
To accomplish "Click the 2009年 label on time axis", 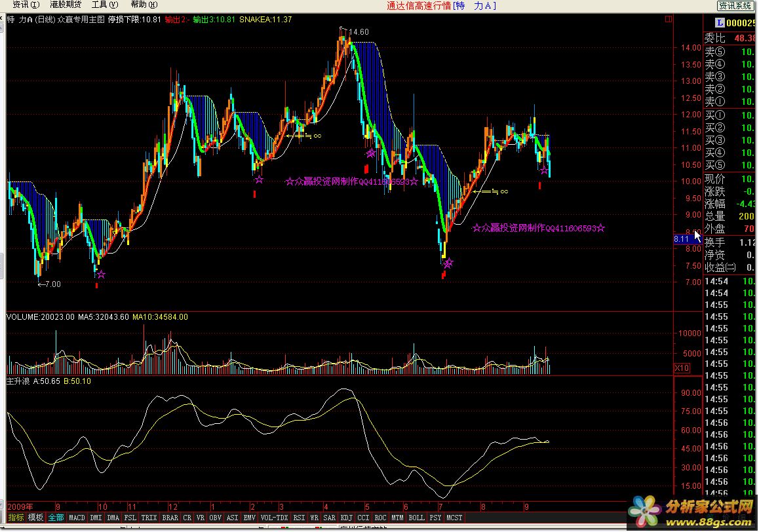I will [20, 507].
